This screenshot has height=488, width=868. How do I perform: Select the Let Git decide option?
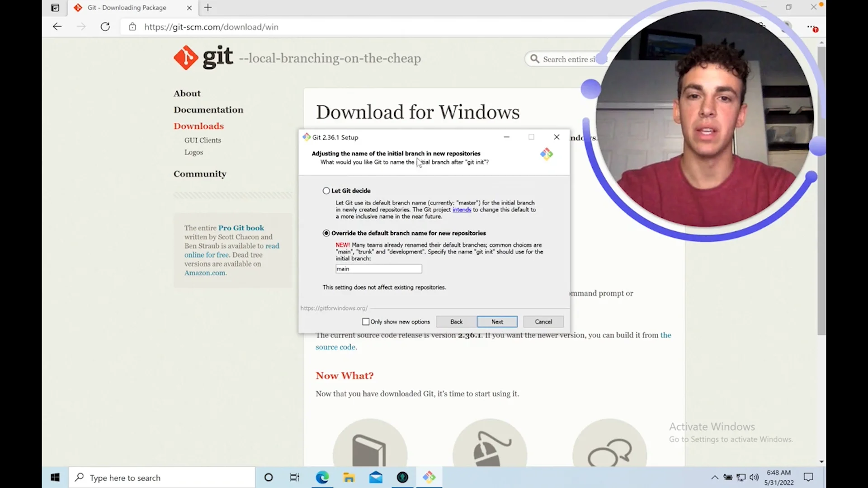[x=326, y=191]
